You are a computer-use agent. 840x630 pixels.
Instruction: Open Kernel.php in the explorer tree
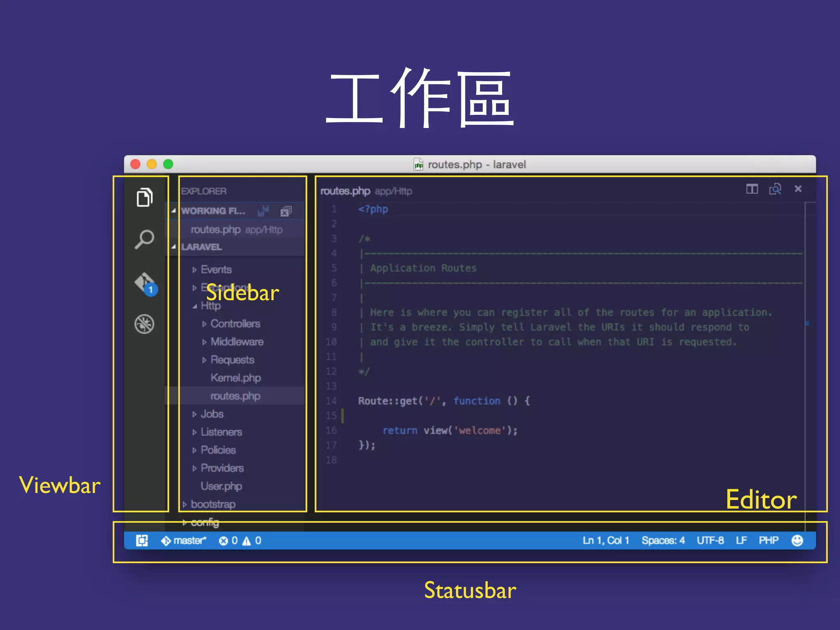pyautogui.click(x=235, y=378)
